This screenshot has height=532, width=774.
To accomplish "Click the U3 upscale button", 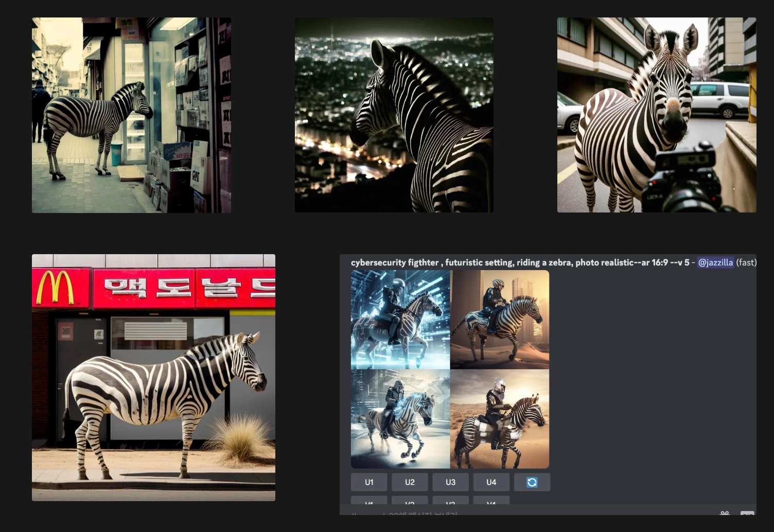I will click(x=450, y=482).
